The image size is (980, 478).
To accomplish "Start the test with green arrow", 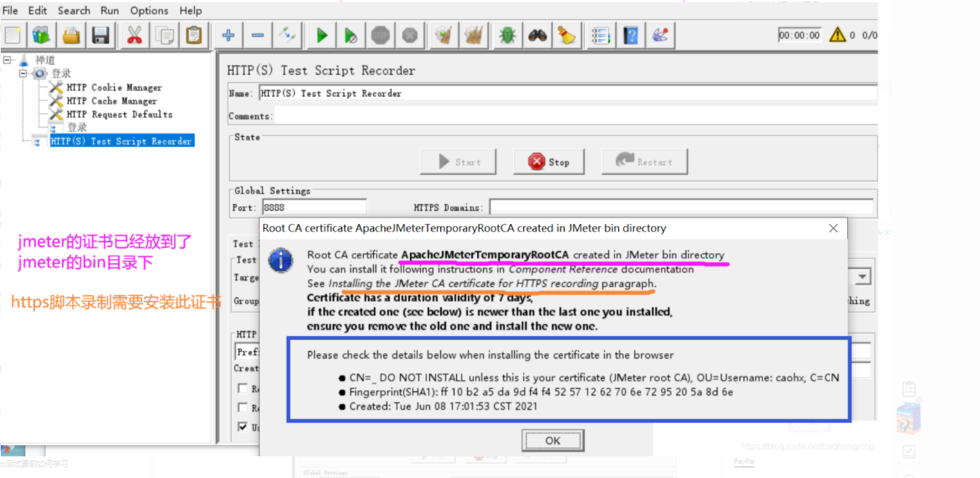I will click(x=322, y=35).
